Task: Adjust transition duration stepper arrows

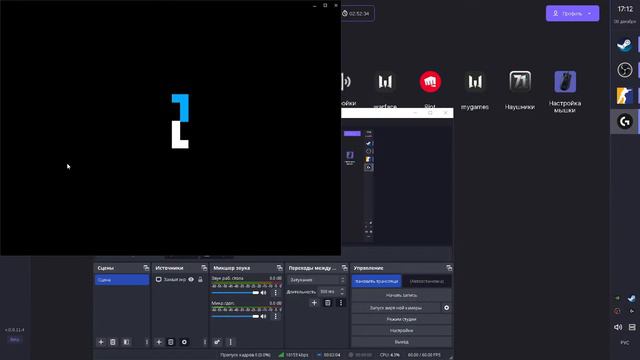Action: coord(342,291)
